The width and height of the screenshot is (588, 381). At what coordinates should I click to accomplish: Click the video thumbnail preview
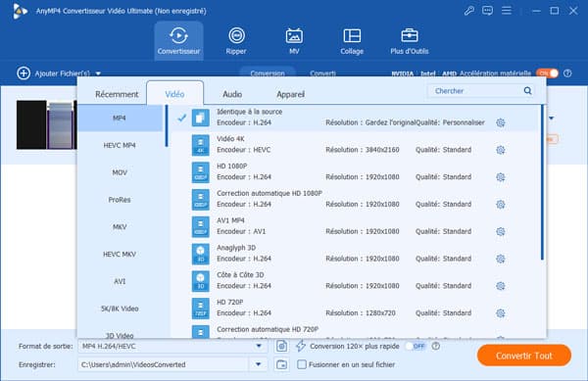[x=46, y=124]
